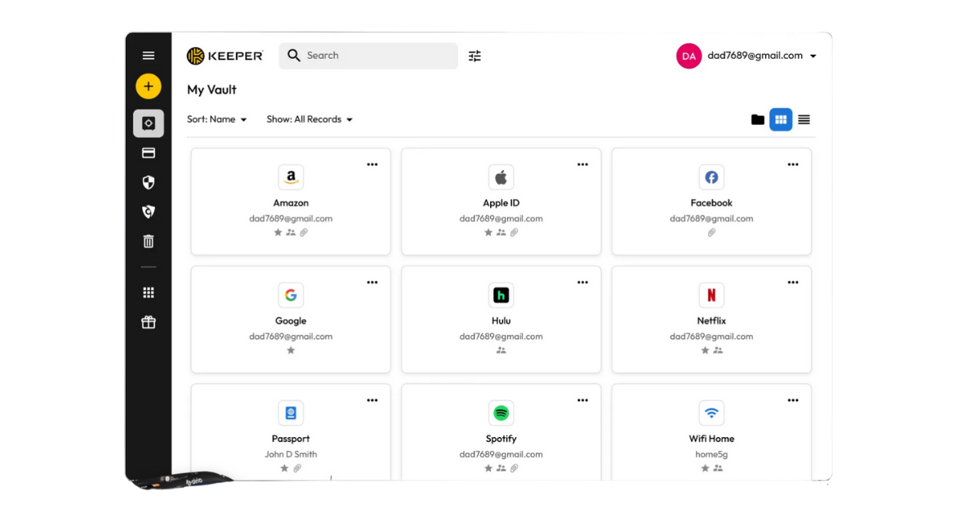Open the BreachWatch shield icon

[148, 212]
